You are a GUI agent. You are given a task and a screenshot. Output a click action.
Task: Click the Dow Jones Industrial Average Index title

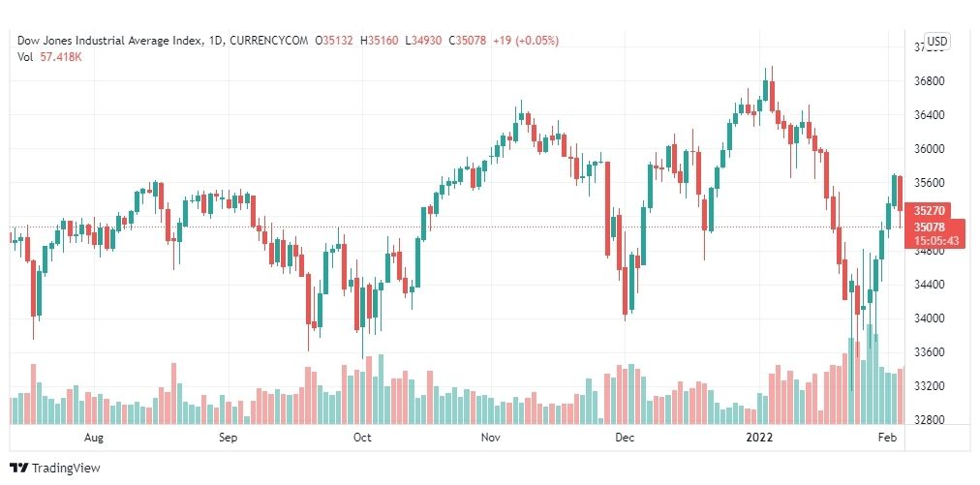[x=109, y=41]
